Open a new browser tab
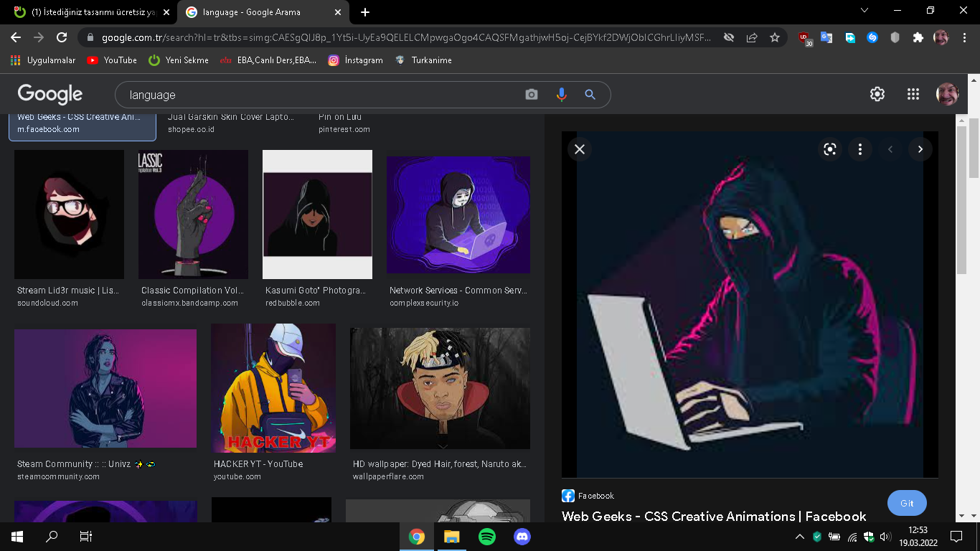Viewport: 980px width, 551px height. pyautogui.click(x=365, y=12)
